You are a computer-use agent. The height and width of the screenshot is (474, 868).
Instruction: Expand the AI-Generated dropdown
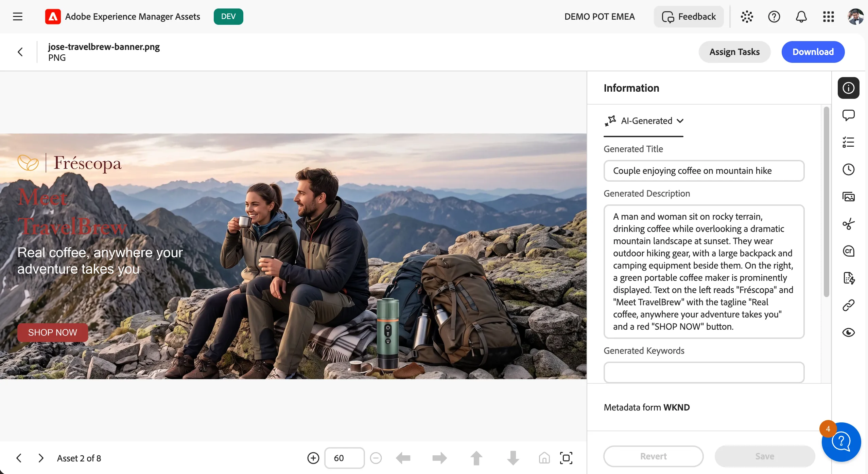644,121
